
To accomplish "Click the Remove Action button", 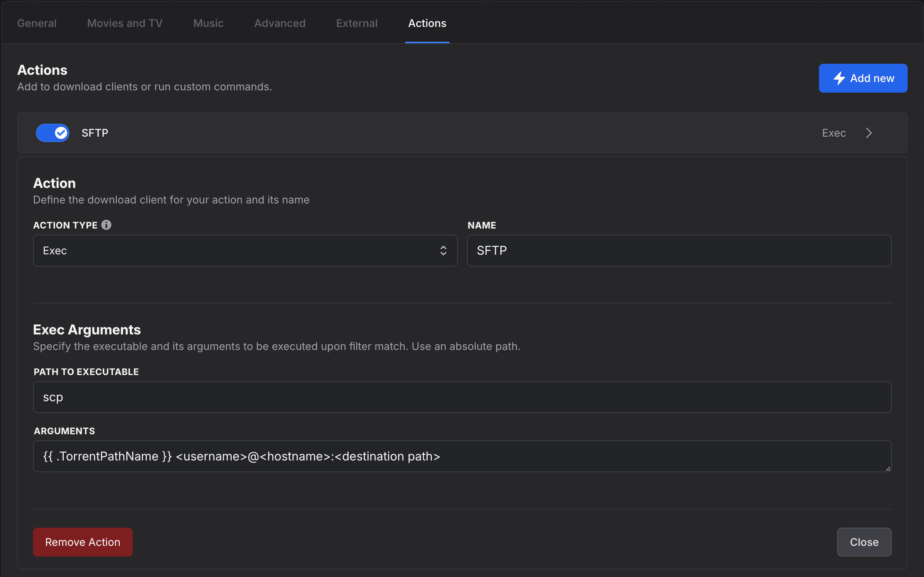I will tap(83, 542).
